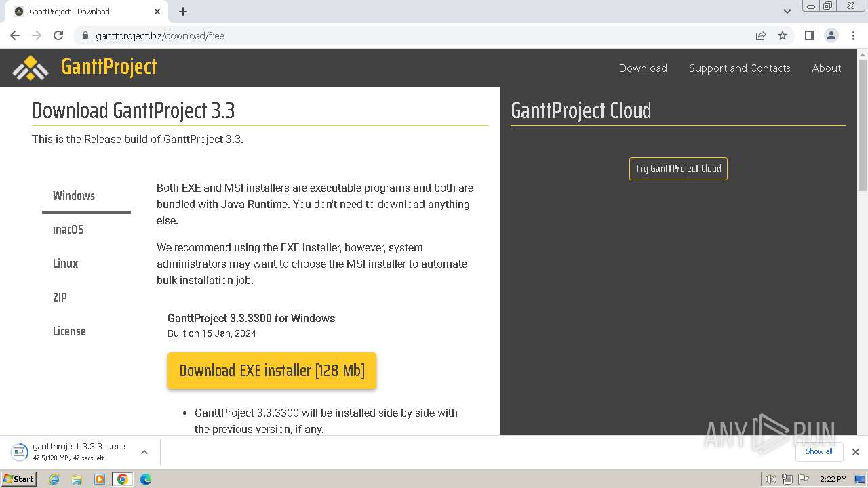
Task: Click the Chrome taskbar icon
Action: click(x=123, y=479)
